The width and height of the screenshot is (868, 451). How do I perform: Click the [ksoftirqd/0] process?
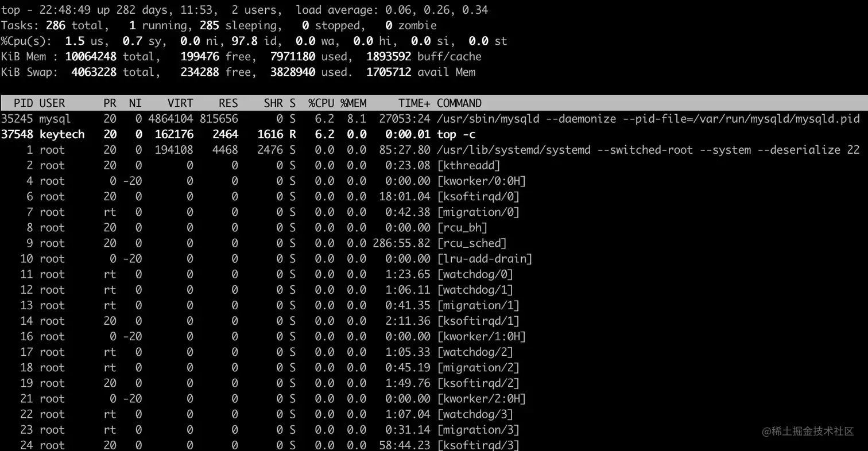click(x=478, y=196)
